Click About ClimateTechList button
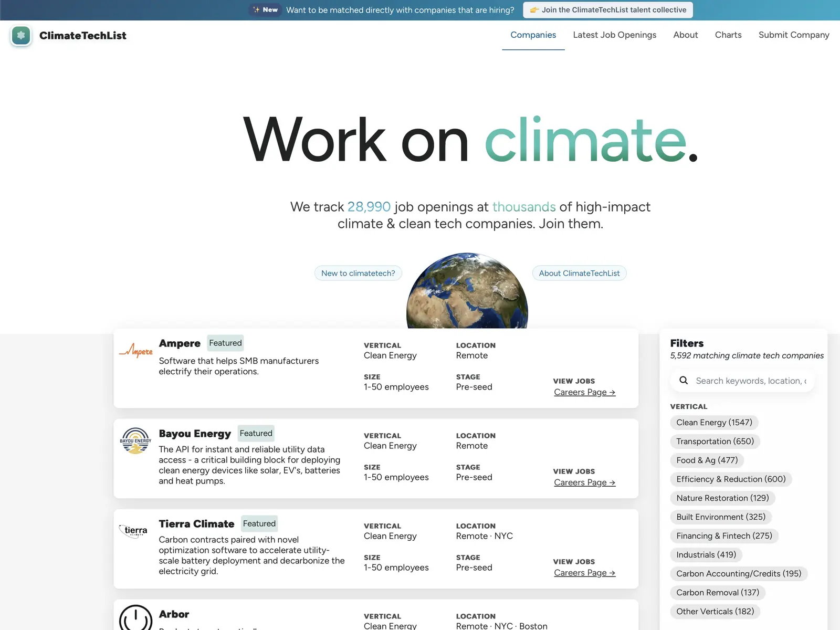 click(579, 273)
